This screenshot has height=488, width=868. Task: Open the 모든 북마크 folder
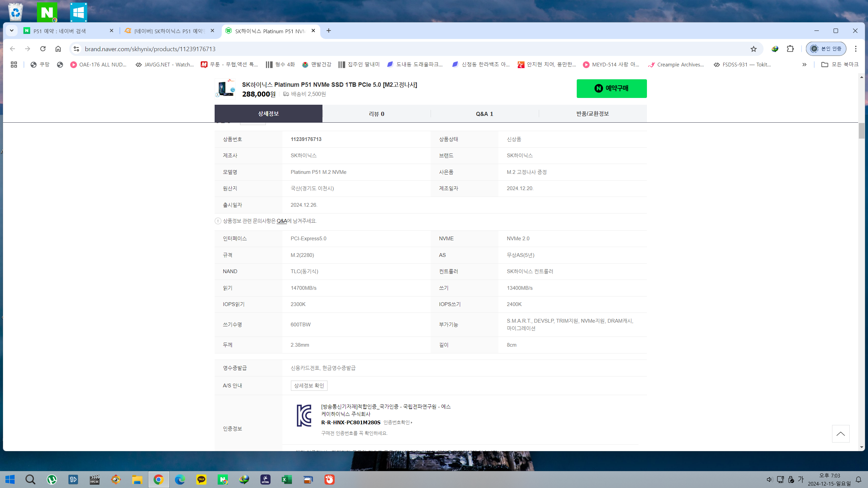tap(840, 64)
